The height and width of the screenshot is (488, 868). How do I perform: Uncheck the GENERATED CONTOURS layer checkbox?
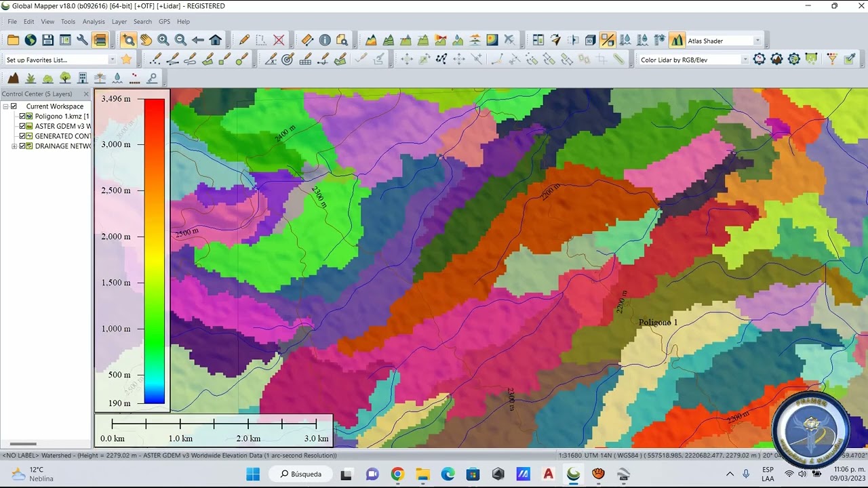click(x=22, y=136)
